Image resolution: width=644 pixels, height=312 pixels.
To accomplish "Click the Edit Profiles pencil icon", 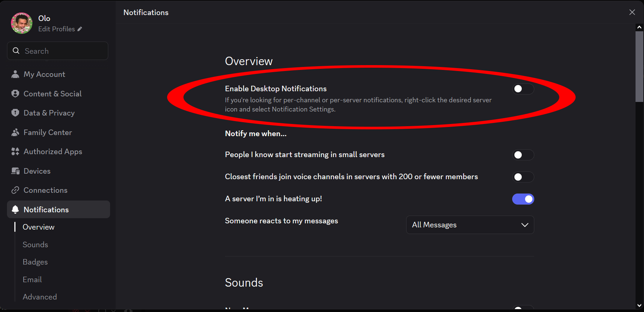I will click(x=80, y=29).
